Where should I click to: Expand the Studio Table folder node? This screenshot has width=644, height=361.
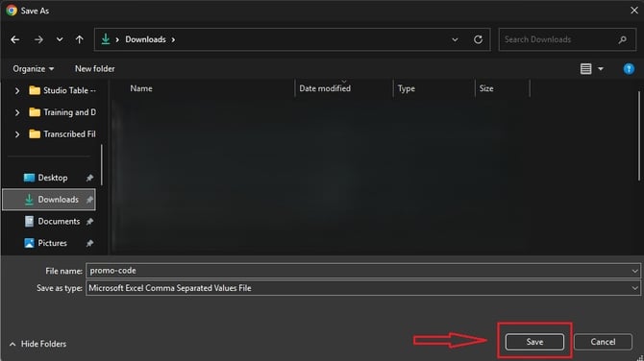click(x=17, y=90)
